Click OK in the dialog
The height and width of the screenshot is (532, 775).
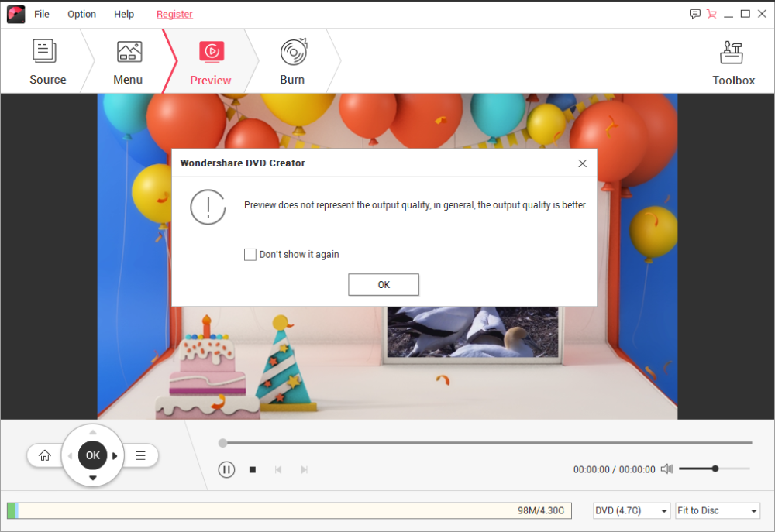coord(384,284)
